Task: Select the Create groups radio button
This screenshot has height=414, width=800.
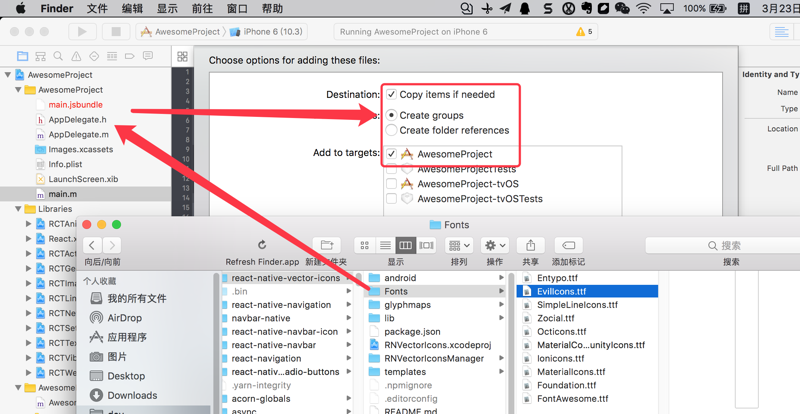Action: point(391,115)
